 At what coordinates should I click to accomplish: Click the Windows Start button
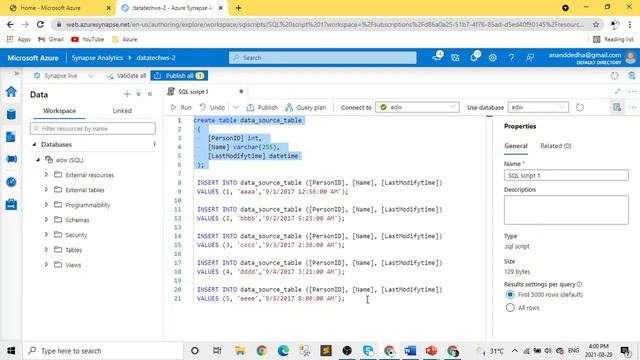[x=11, y=351]
